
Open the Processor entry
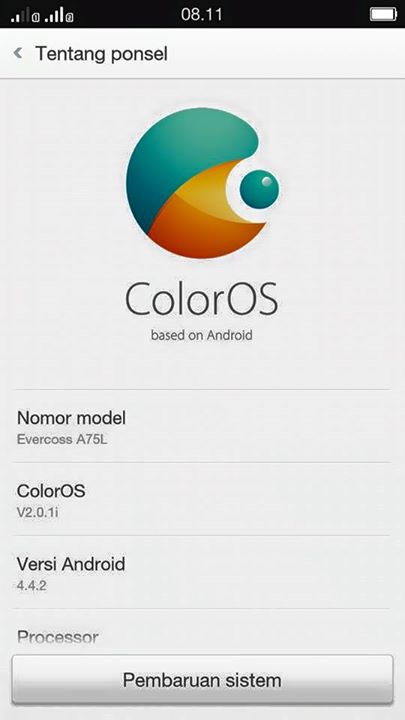(x=202, y=632)
